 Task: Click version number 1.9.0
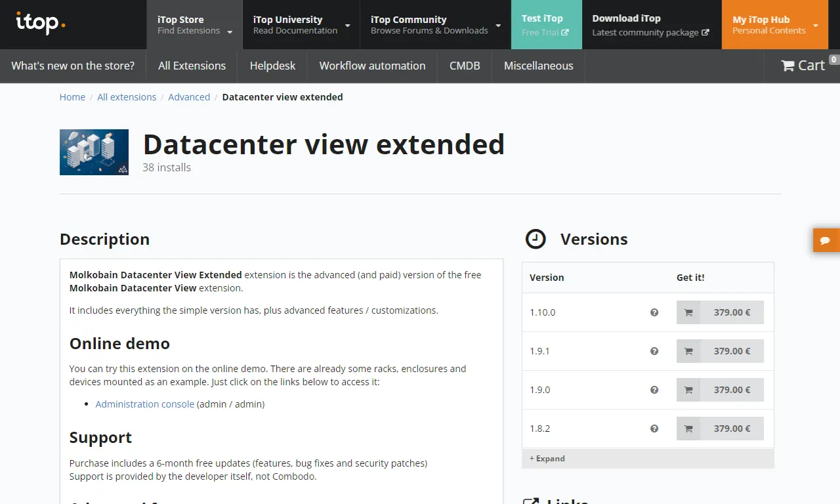click(540, 390)
